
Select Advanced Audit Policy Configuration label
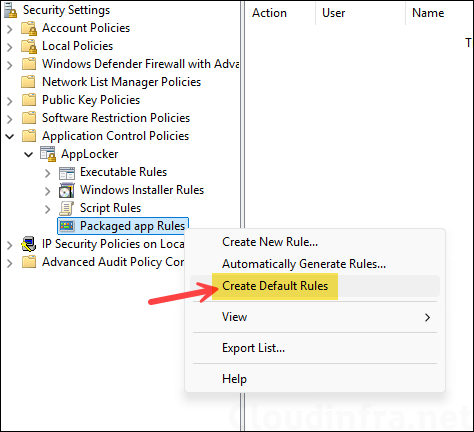point(113,262)
